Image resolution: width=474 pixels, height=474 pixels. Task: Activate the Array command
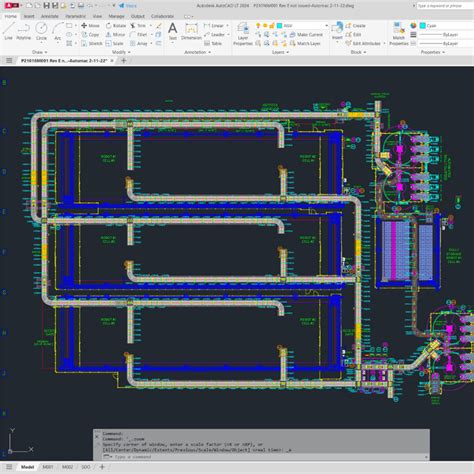(139, 44)
